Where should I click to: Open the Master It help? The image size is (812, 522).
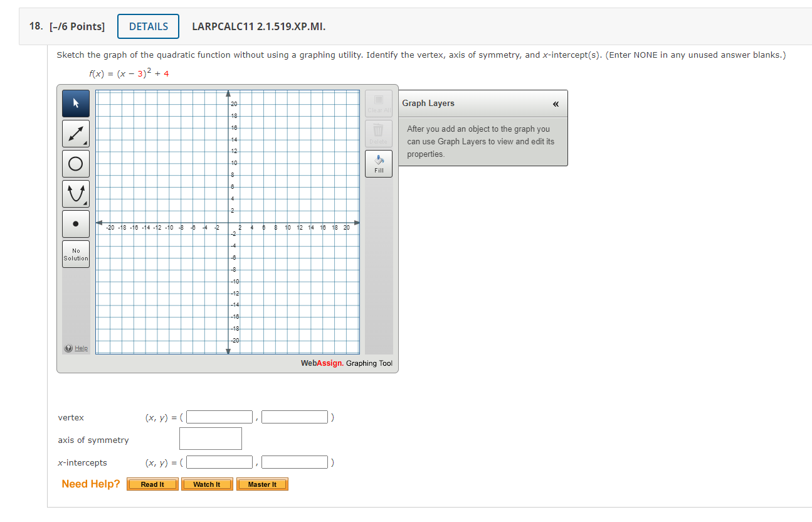262,484
